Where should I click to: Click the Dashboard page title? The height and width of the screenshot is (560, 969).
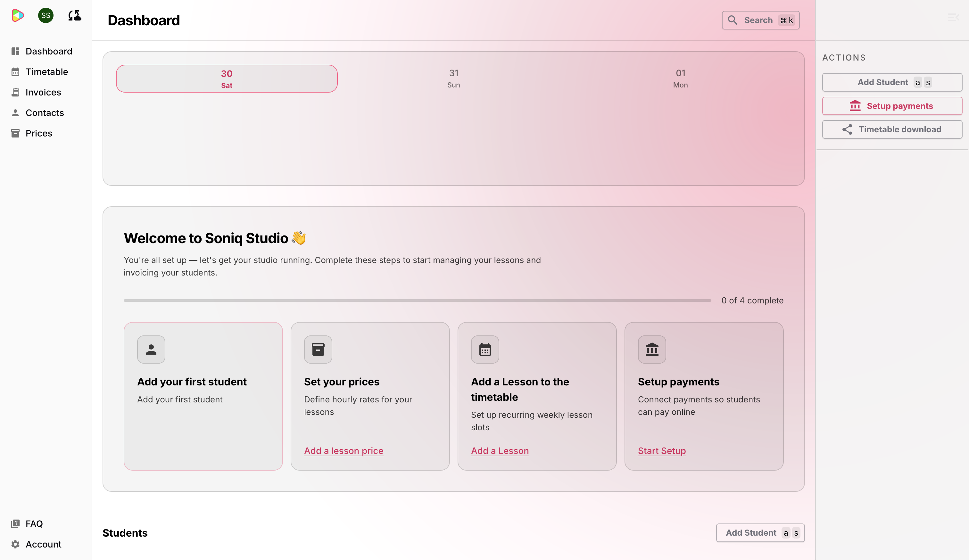[x=144, y=20]
